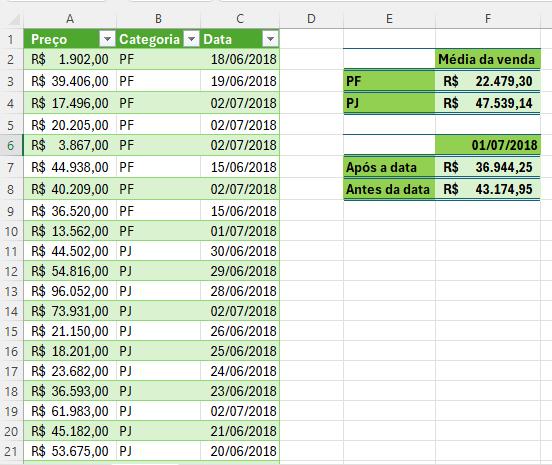Select price cell R$ 23.682,00
Image resolution: width=552 pixels, height=465 pixels.
click(70, 371)
